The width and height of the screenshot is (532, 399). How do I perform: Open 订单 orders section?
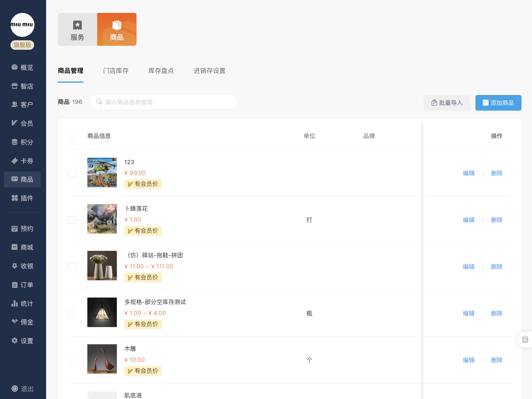22,285
